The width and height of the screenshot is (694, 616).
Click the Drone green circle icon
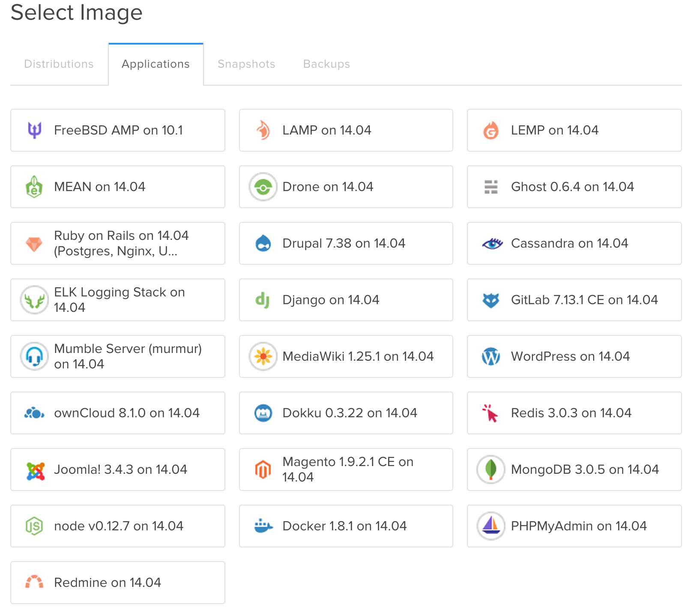[263, 187]
